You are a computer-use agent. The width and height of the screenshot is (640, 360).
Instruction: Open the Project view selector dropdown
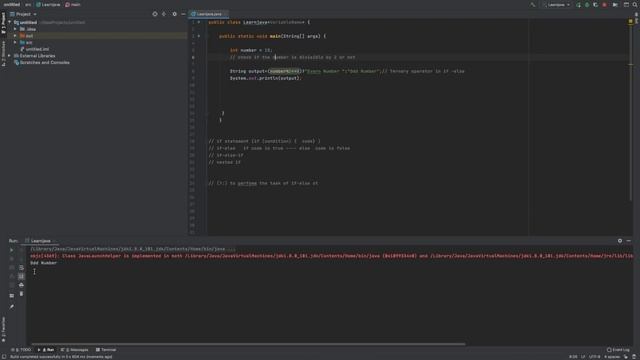(x=23, y=14)
